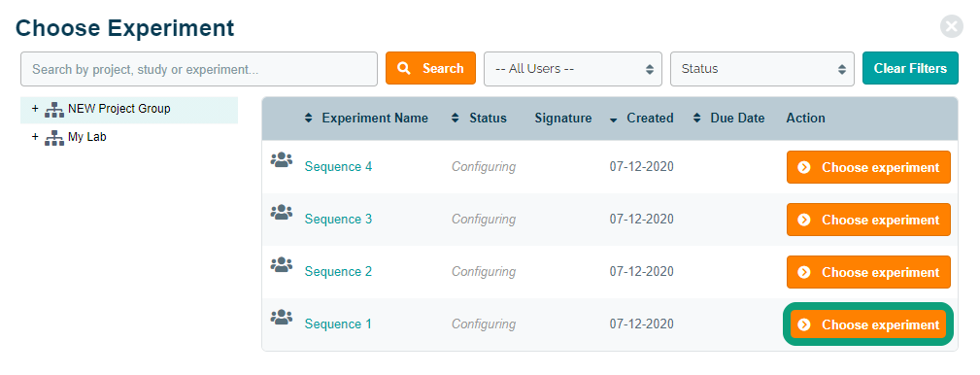The image size is (980, 375).
Task: Click the hierarchy icon of My Lab
Action: click(54, 138)
